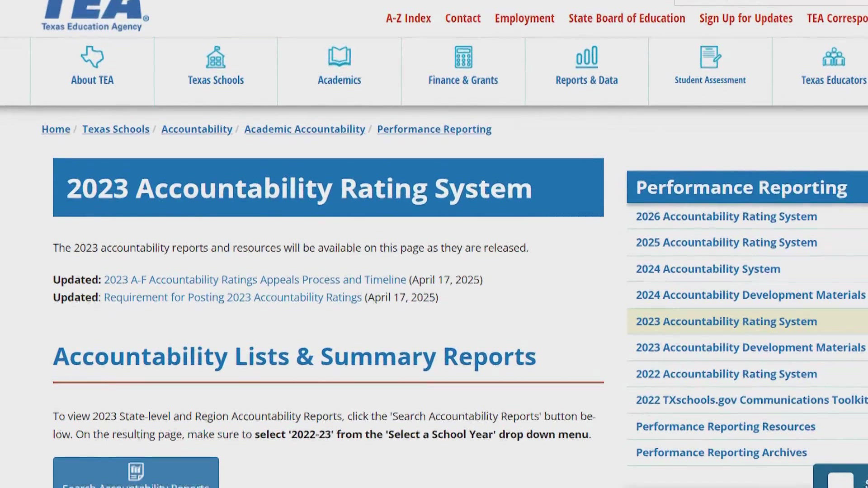Viewport: 868px width, 488px height.
Task: Click the About TEA Texas icon
Action: click(x=92, y=57)
